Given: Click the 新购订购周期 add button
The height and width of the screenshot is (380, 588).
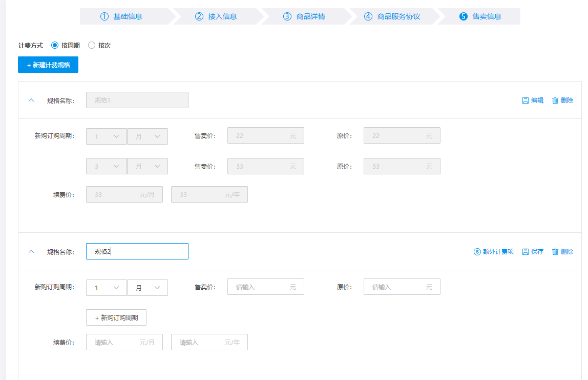Looking at the screenshot, I should tap(116, 317).
